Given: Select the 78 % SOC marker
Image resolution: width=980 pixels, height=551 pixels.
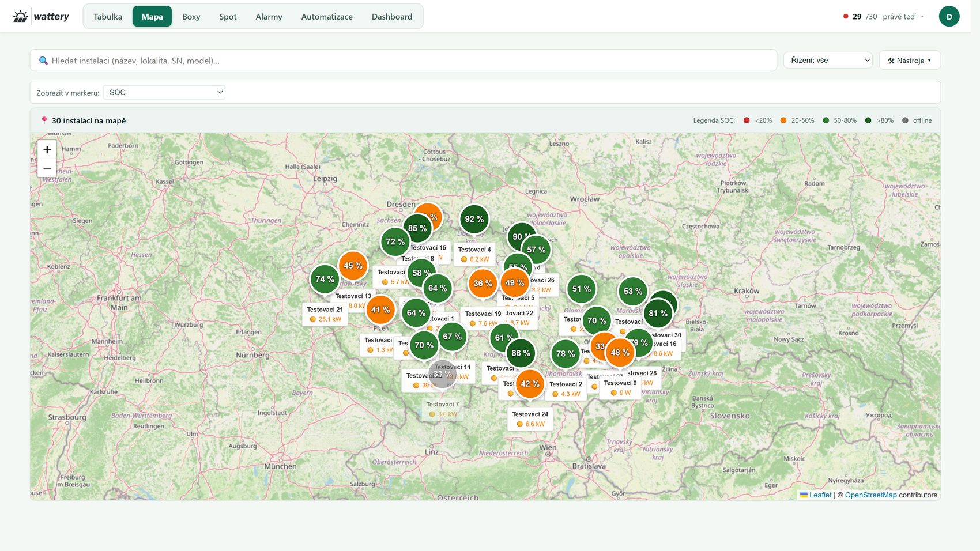Looking at the screenshot, I should pyautogui.click(x=566, y=354).
